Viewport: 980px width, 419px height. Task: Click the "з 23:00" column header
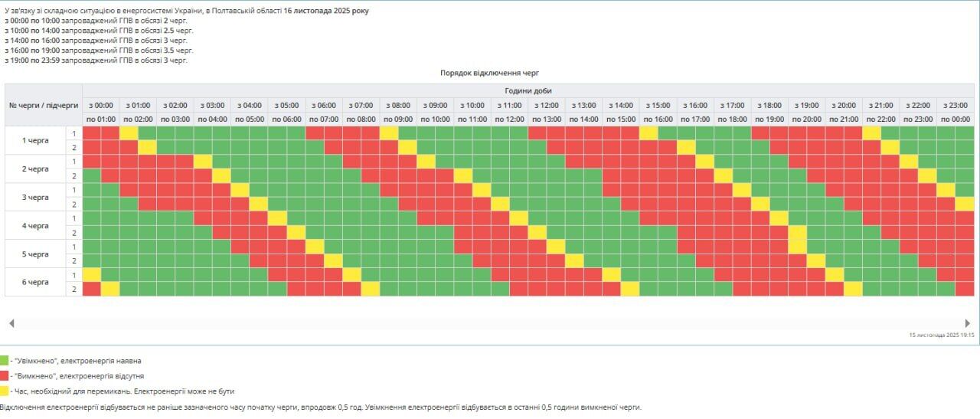(955, 105)
